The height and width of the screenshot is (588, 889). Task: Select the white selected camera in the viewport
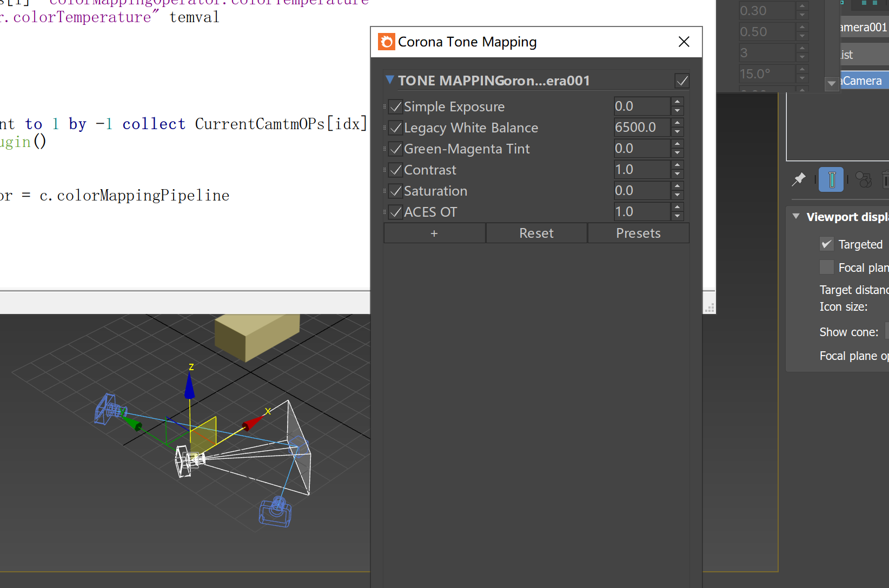[x=189, y=461]
